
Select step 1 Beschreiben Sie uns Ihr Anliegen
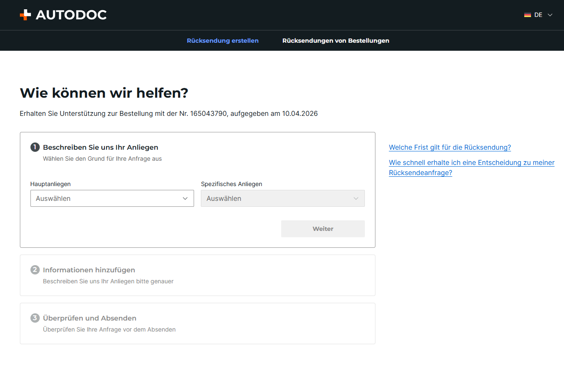[101, 147]
